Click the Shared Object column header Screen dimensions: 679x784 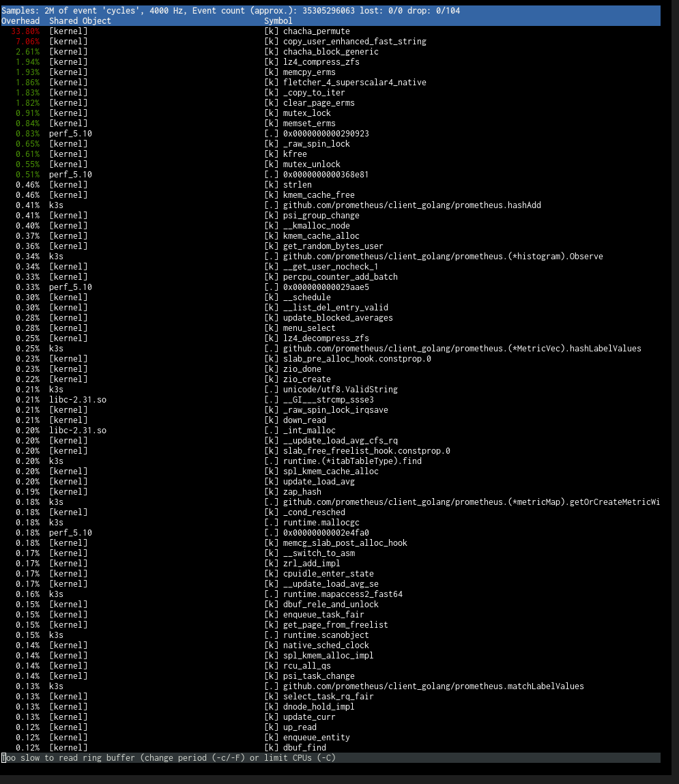pyautogui.click(x=80, y=21)
